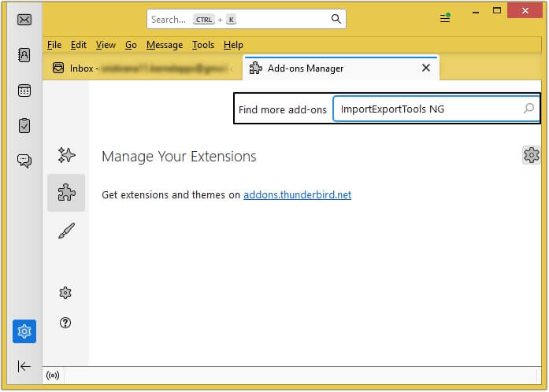Open the Calendar space
This screenshot has height=392, width=549.
24,91
